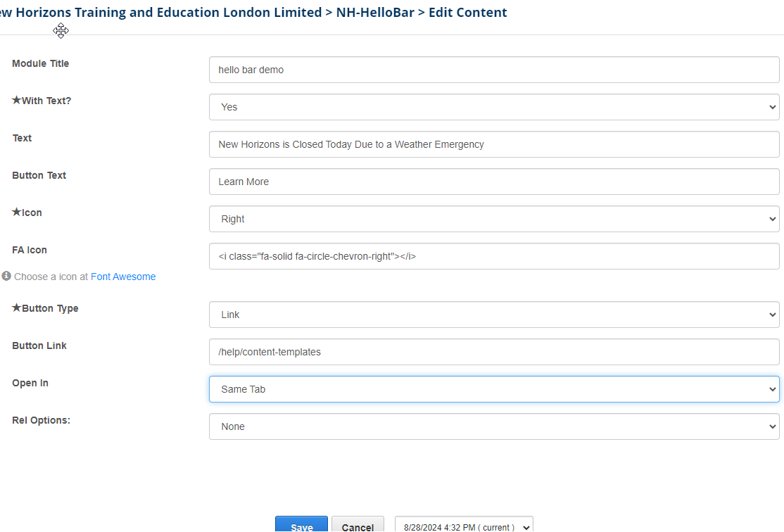
Task: Open the Font Awesome link
Action: pos(123,277)
